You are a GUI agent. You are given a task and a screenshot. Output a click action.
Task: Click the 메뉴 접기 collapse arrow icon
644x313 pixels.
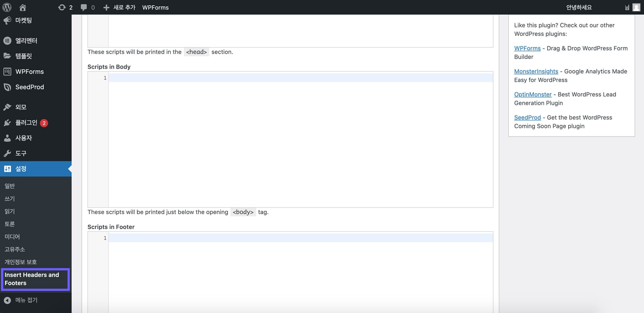coord(7,300)
